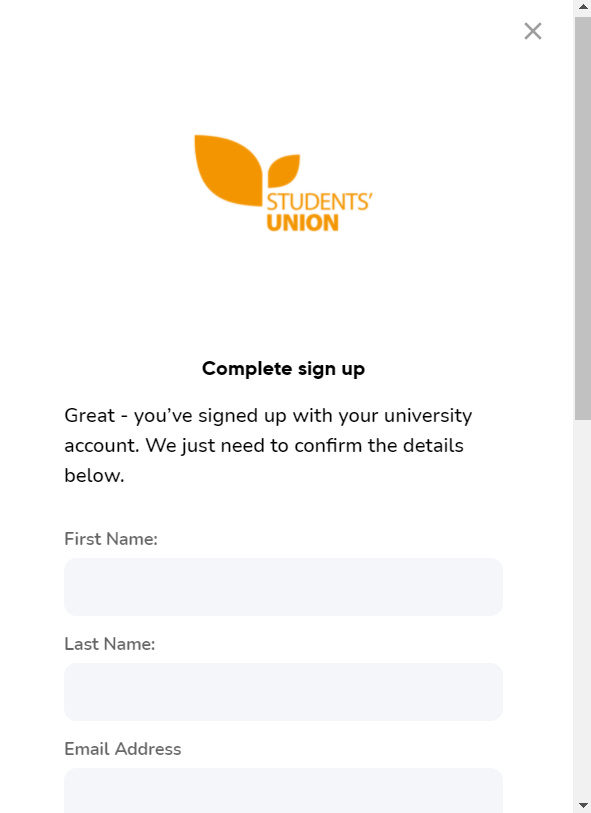This screenshot has height=813, width=591.
Task: Click the Complete sign up heading
Action: [x=283, y=368]
